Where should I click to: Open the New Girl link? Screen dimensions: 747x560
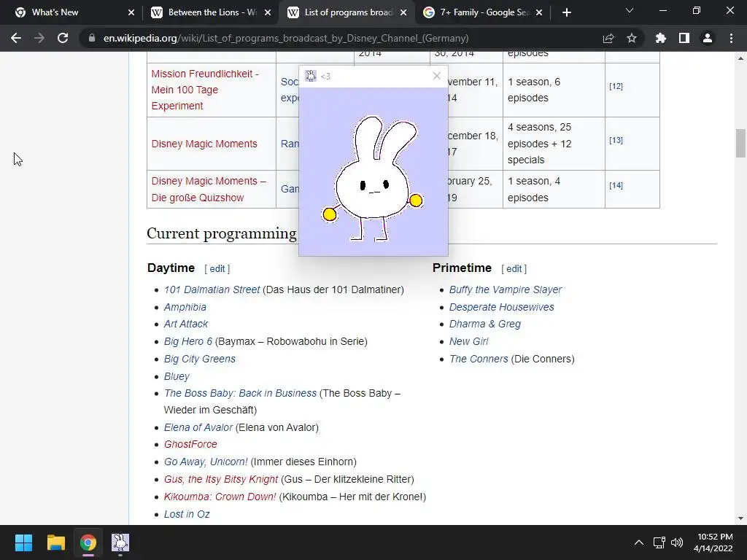tap(469, 341)
